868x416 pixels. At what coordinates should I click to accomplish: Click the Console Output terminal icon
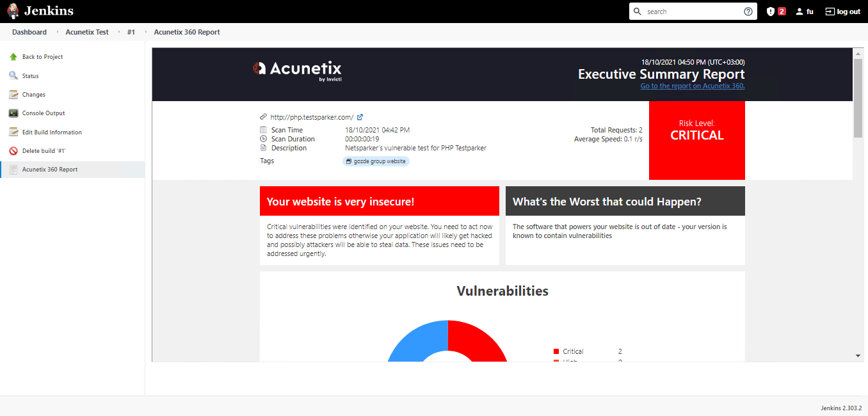click(13, 113)
